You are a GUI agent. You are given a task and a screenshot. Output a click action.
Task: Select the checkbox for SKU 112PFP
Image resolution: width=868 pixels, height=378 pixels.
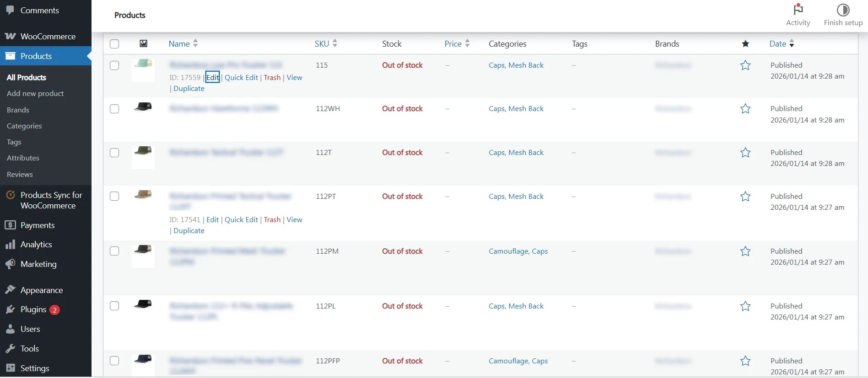(x=114, y=361)
